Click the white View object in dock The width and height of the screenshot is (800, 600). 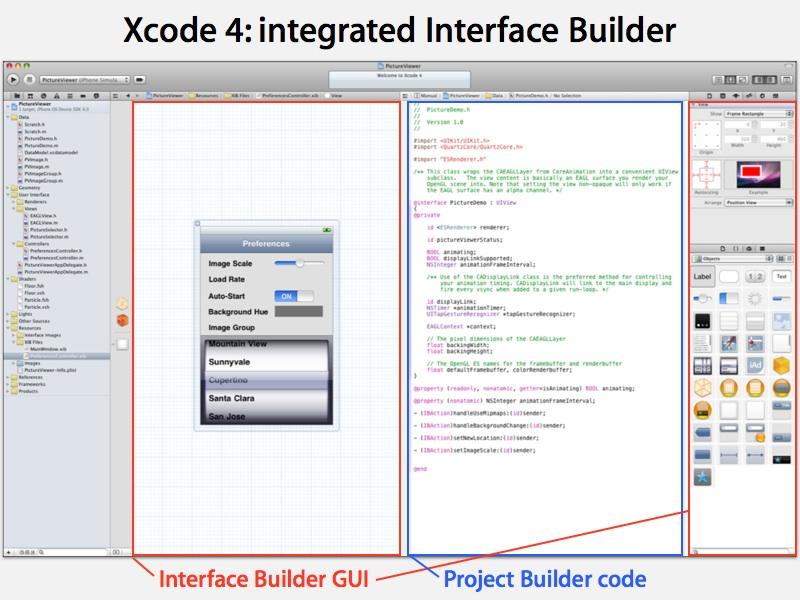point(122,344)
